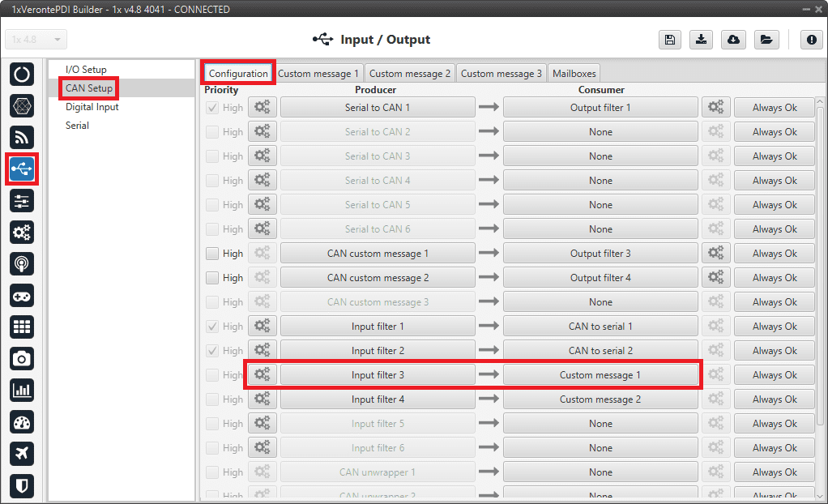Open the gamepad stick sidebar panel
This screenshot has width=828, height=504.
tap(22, 296)
